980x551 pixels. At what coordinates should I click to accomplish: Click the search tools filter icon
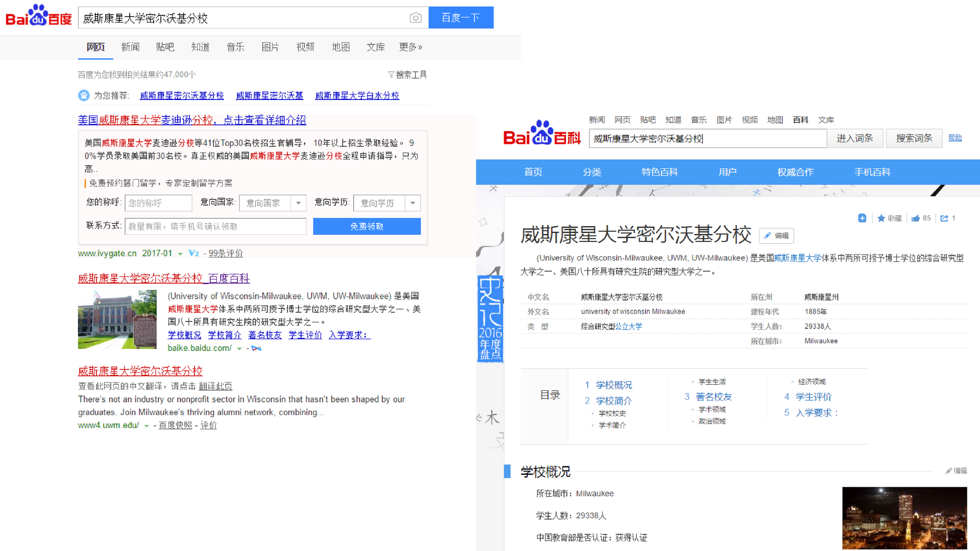coord(391,75)
